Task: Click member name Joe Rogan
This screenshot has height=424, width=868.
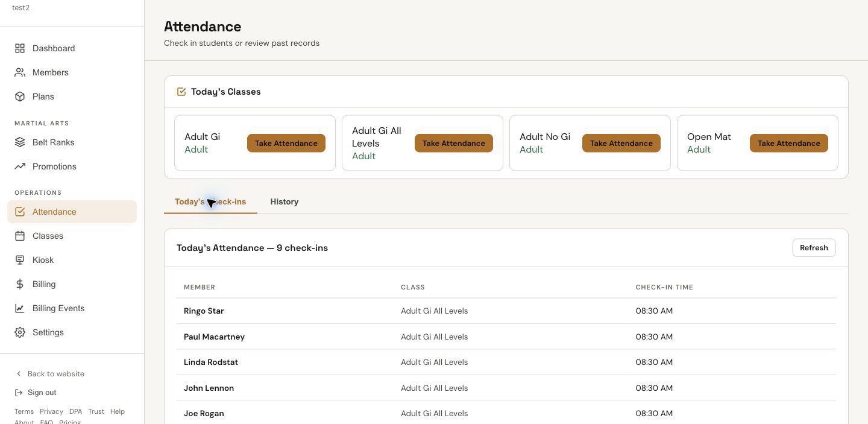Action: tap(204, 414)
